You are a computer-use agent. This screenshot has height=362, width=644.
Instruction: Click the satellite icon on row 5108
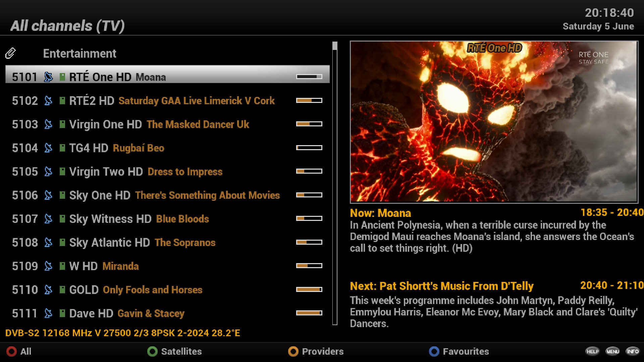pos(48,242)
